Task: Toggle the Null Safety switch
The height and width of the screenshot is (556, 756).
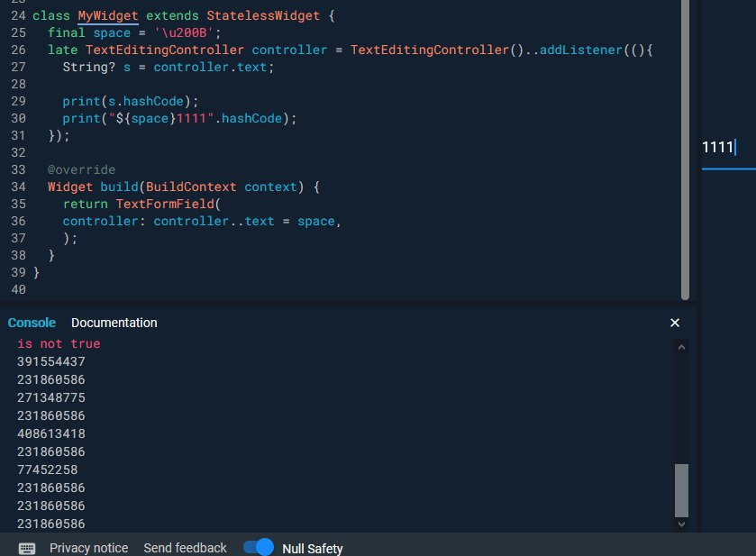Action: (259, 547)
